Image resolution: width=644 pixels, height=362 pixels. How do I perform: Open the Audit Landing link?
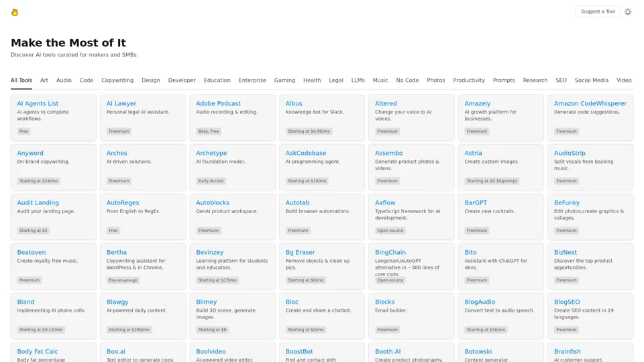tap(38, 202)
